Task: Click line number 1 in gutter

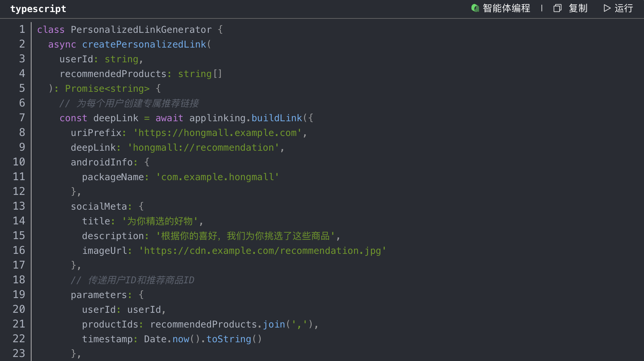Action: 22,29
